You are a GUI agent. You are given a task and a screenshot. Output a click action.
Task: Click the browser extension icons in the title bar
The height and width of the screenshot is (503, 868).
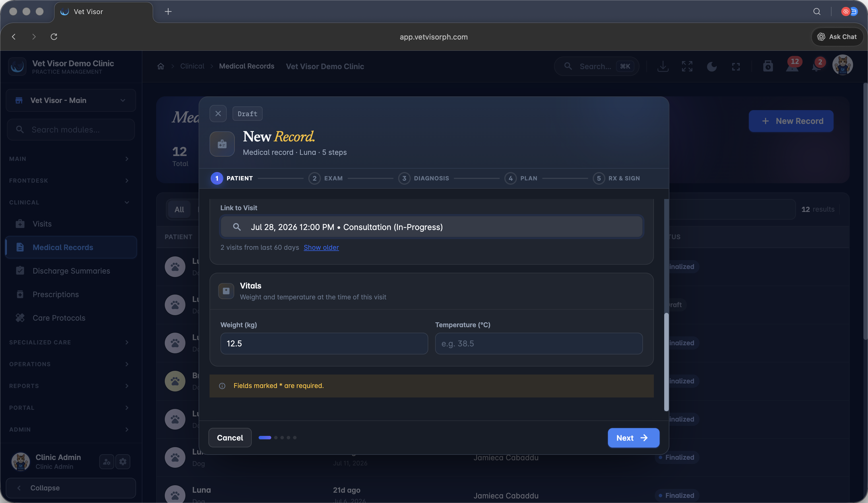click(x=849, y=11)
